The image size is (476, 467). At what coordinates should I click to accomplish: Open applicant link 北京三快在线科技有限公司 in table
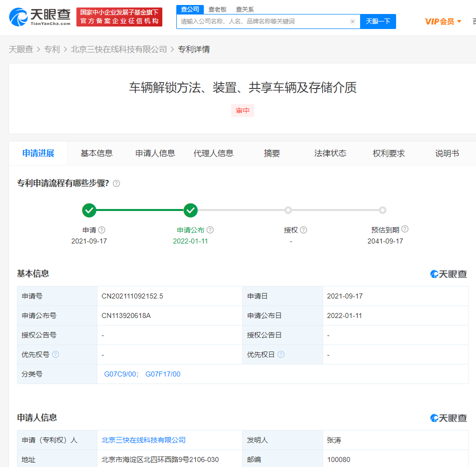point(143,440)
